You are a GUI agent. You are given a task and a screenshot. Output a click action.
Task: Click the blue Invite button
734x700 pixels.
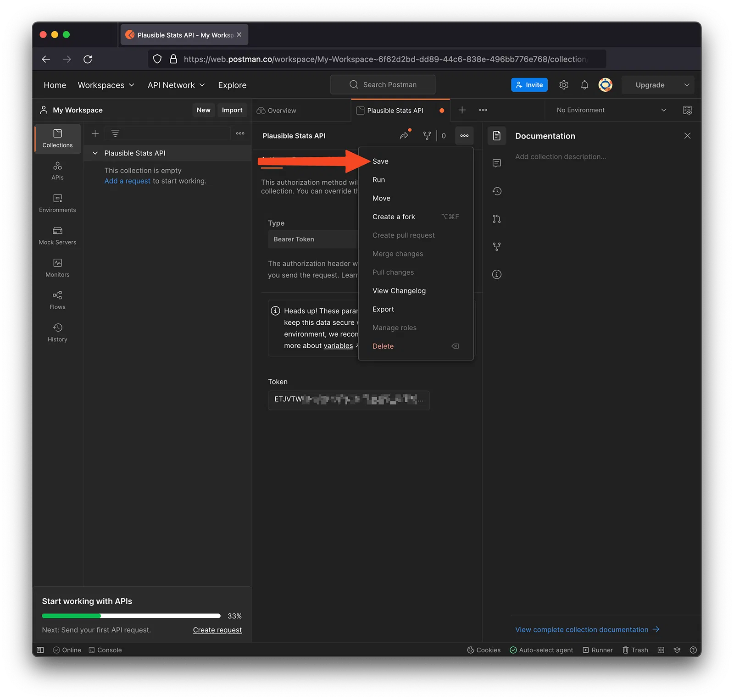529,85
